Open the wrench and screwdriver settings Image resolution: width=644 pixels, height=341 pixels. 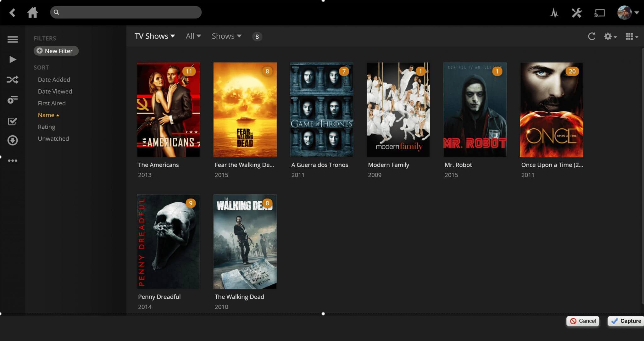pyautogui.click(x=576, y=13)
